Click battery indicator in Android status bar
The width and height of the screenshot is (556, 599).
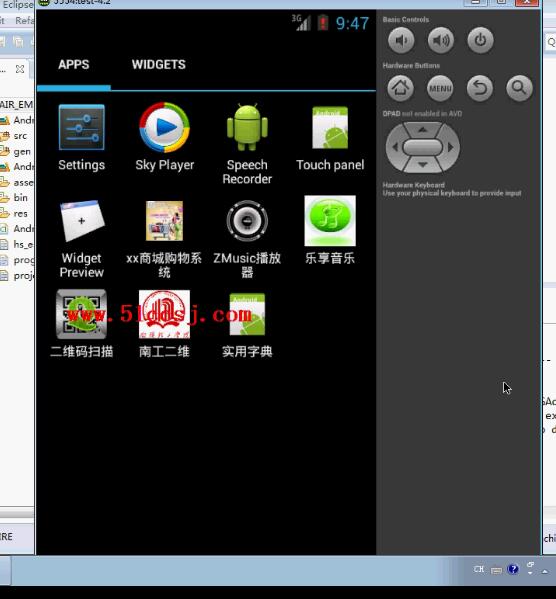(323, 23)
